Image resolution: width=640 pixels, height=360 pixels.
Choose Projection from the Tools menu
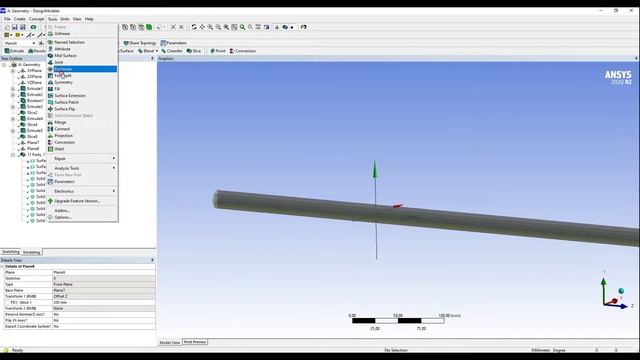82,136
